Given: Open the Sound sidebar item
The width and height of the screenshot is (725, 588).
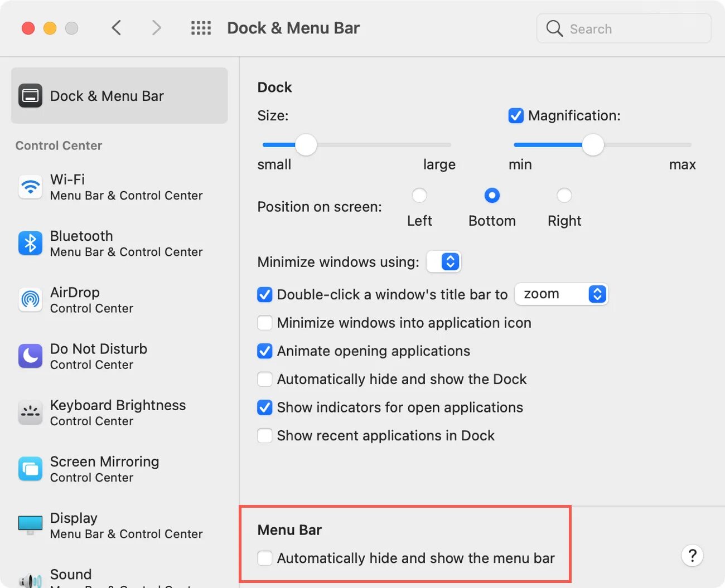Looking at the screenshot, I should coord(70,575).
